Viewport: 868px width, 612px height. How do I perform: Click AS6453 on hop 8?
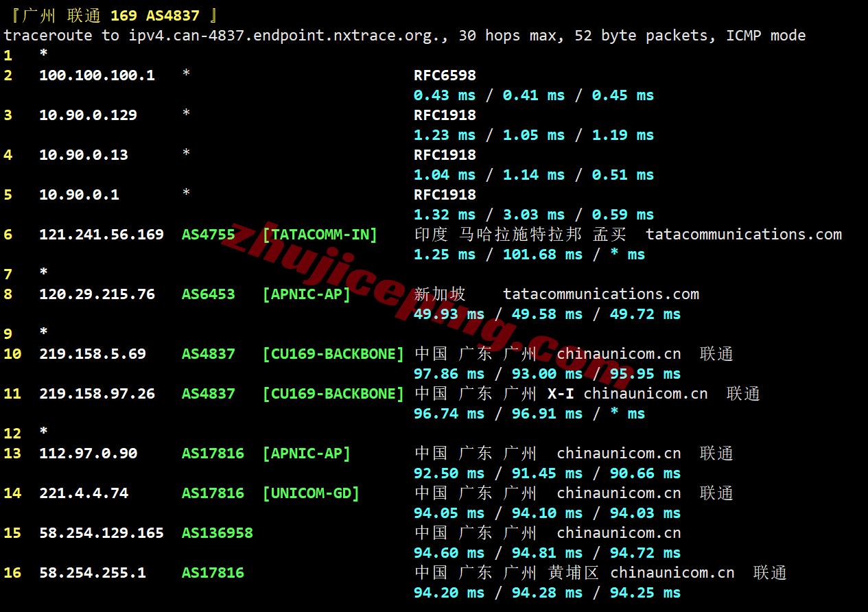[209, 294]
